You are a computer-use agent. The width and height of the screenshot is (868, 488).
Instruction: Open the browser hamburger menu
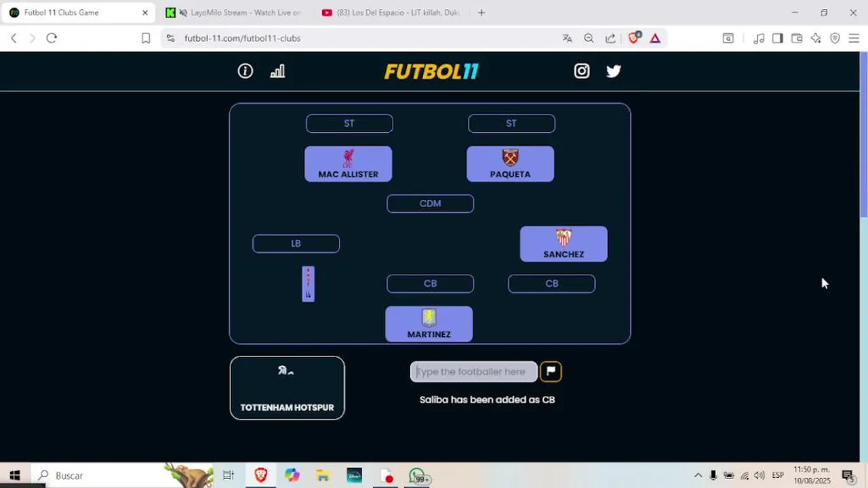pos(854,38)
